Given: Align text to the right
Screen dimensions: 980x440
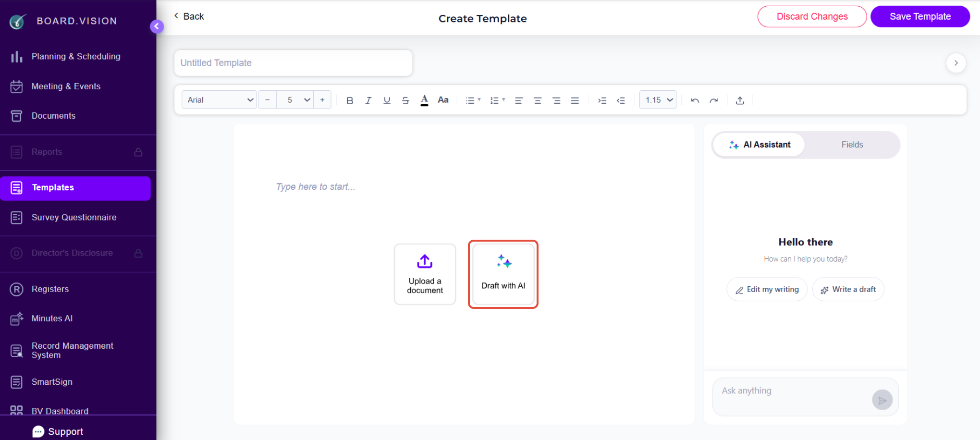Looking at the screenshot, I should (556, 100).
